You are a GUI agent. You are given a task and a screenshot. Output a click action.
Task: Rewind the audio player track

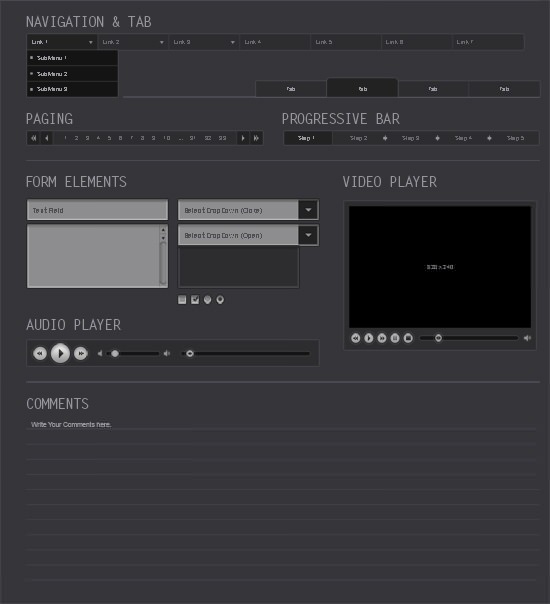click(40, 353)
